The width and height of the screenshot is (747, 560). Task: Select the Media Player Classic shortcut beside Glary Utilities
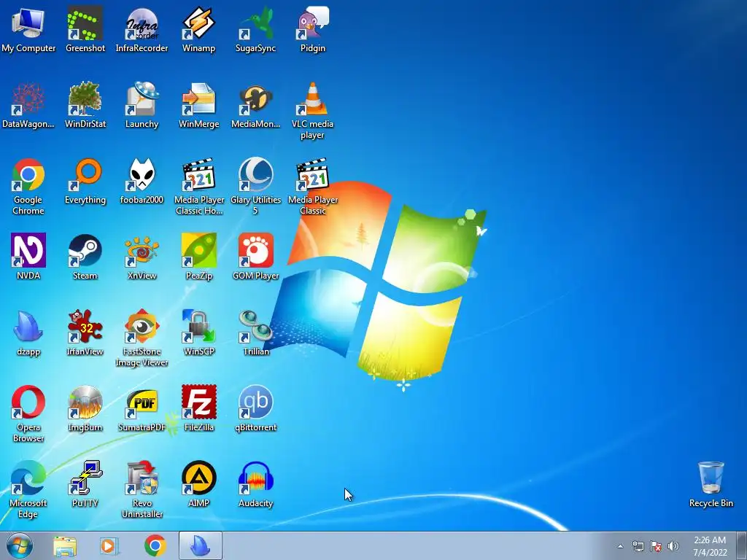pos(312,175)
